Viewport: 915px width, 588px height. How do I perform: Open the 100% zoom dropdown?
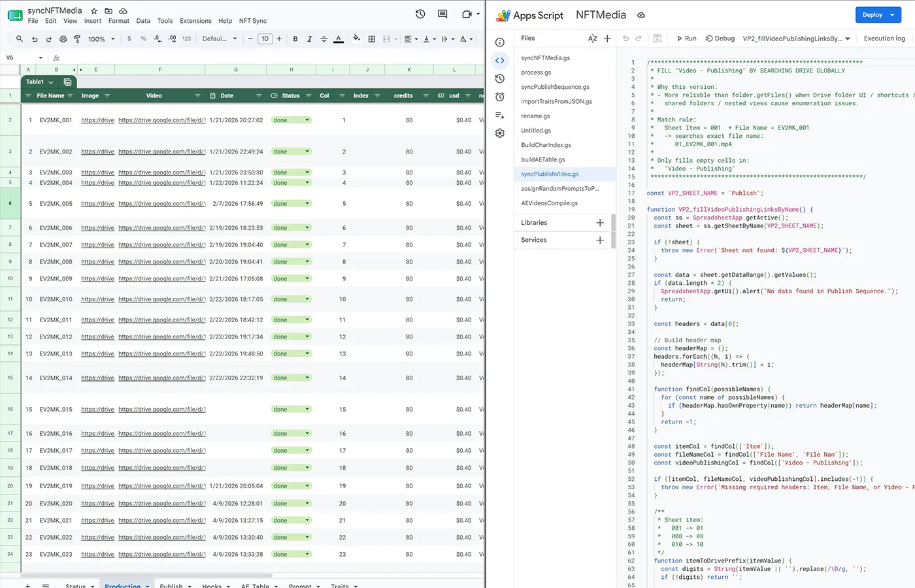(101, 39)
